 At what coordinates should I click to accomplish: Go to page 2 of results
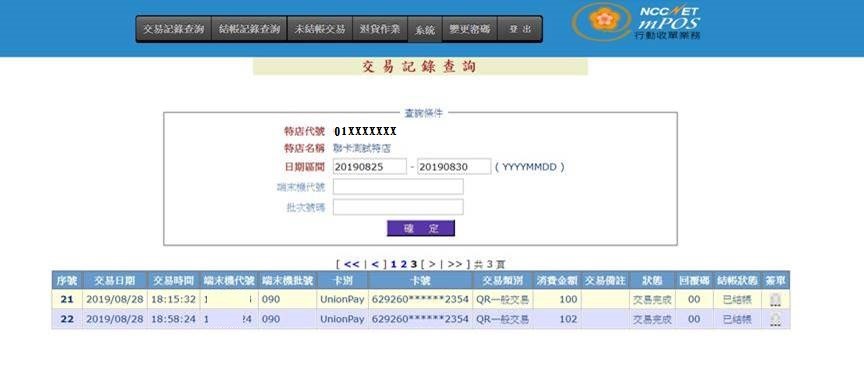[x=403, y=264]
